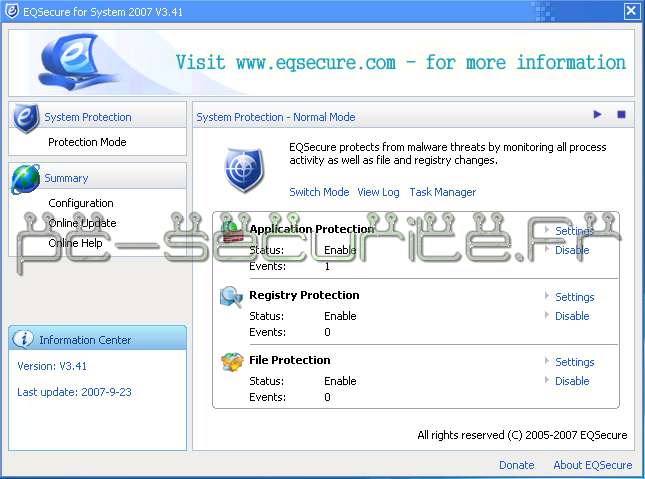This screenshot has width=645, height=479.
Task: Open Online Help in the sidebar
Action: [75, 243]
